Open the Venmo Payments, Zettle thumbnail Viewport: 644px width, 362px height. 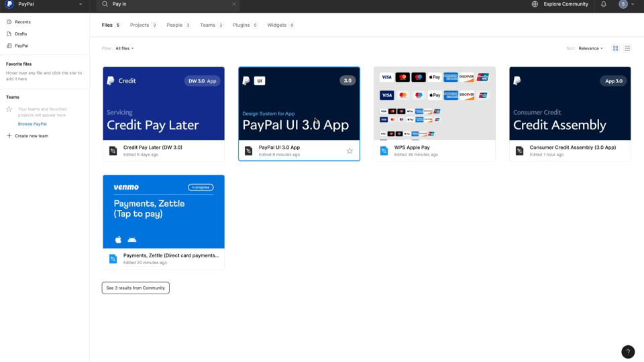[x=164, y=211]
